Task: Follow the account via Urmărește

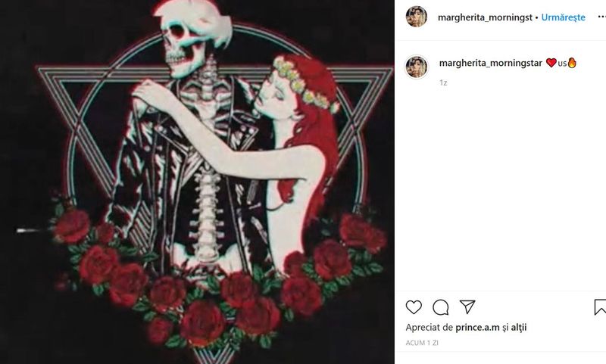Action: pyautogui.click(x=563, y=17)
